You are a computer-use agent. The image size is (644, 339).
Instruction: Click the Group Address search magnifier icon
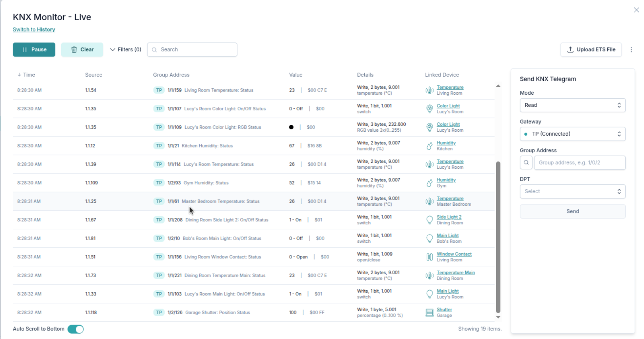pyautogui.click(x=526, y=163)
